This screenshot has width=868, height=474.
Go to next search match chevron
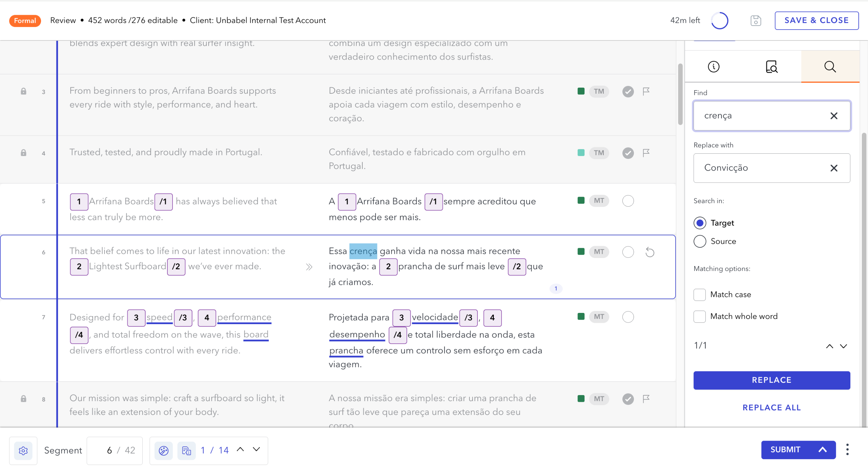coord(843,346)
